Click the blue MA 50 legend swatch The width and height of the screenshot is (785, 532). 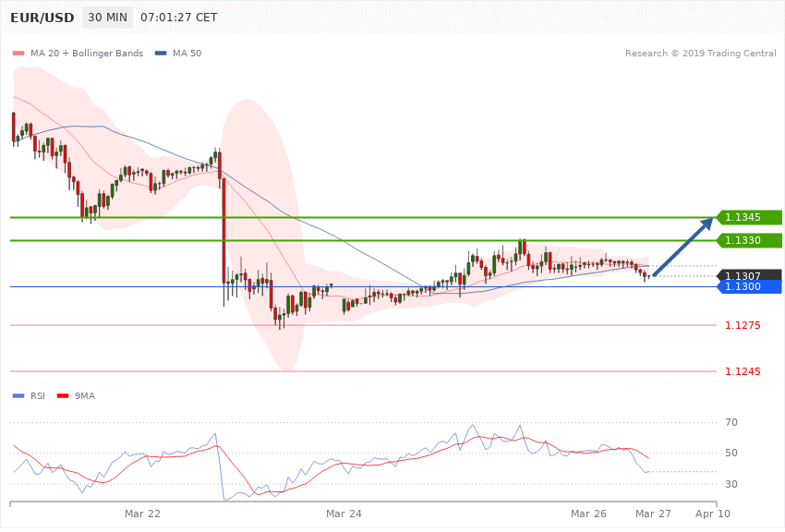tap(161, 53)
